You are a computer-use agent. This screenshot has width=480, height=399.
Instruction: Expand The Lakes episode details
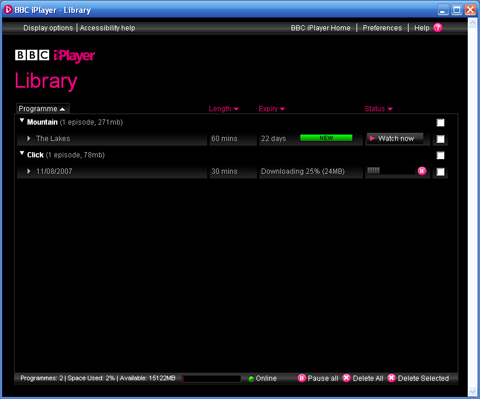point(29,138)
